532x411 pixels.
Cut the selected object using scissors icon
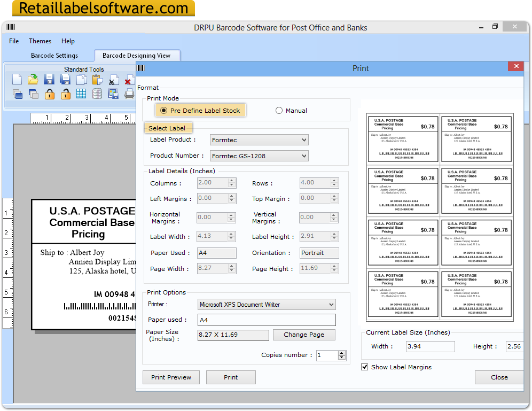point(113,79)
